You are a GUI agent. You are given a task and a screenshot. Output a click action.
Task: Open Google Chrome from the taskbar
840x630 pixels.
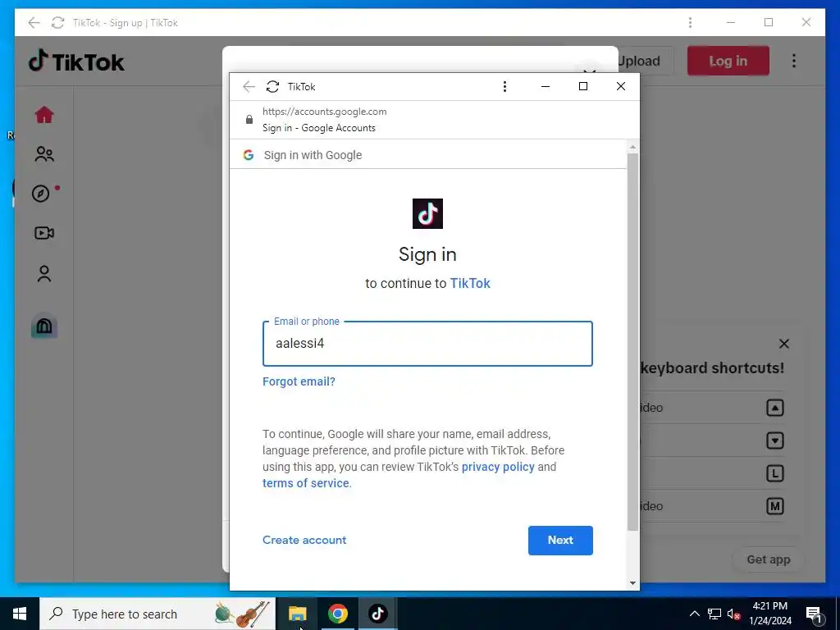click(x=337, y=614)
